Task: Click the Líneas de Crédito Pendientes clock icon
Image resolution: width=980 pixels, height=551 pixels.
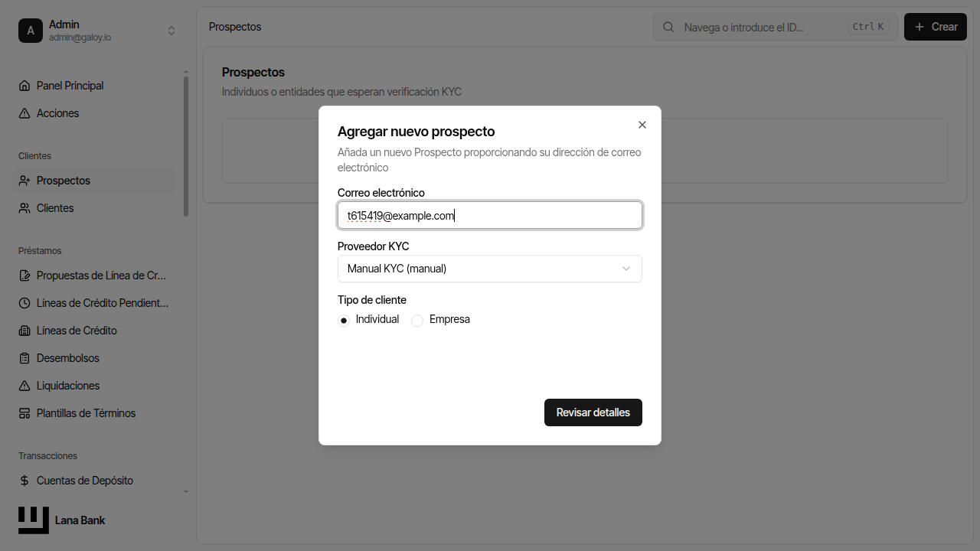Action: click(24, 303)
